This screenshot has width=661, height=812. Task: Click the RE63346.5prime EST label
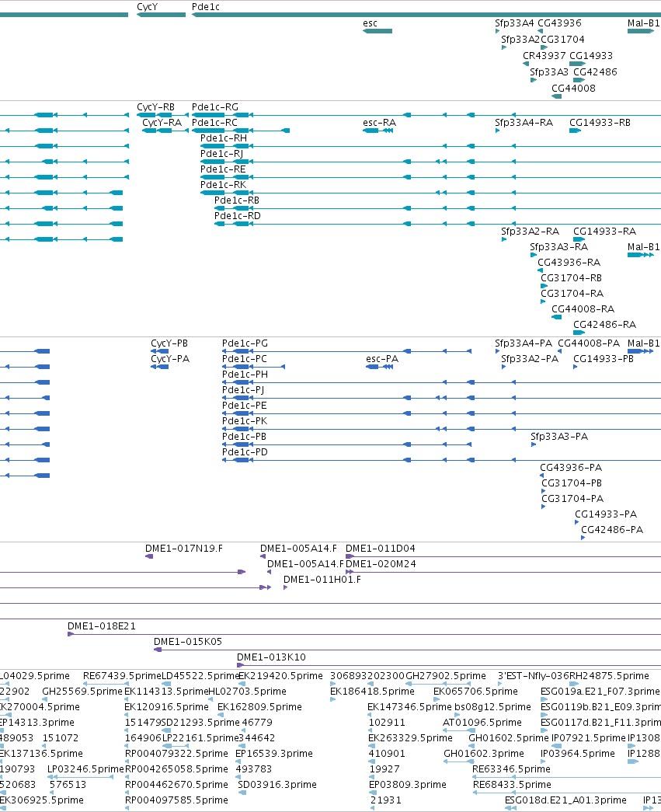[x=511, y=768]
